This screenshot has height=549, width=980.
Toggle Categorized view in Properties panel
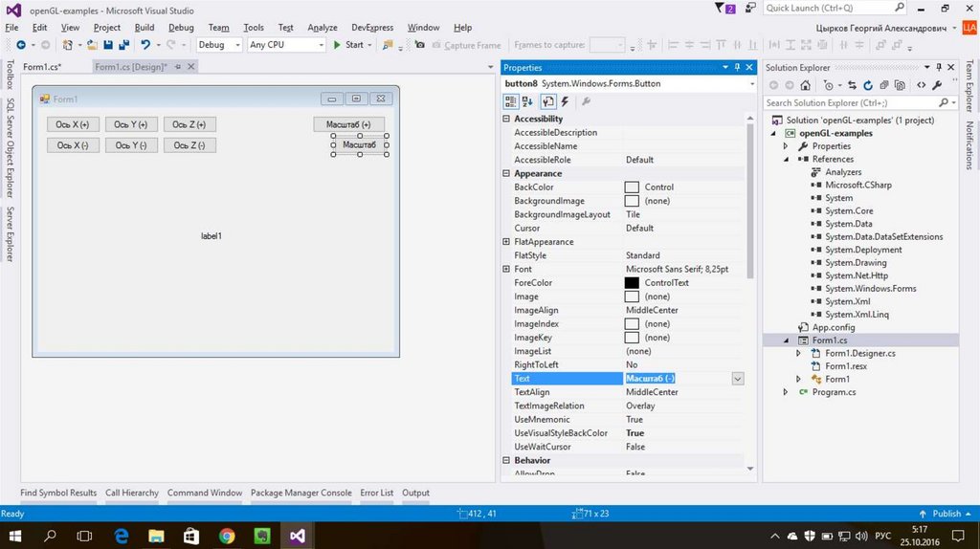(x=511, y=101)
